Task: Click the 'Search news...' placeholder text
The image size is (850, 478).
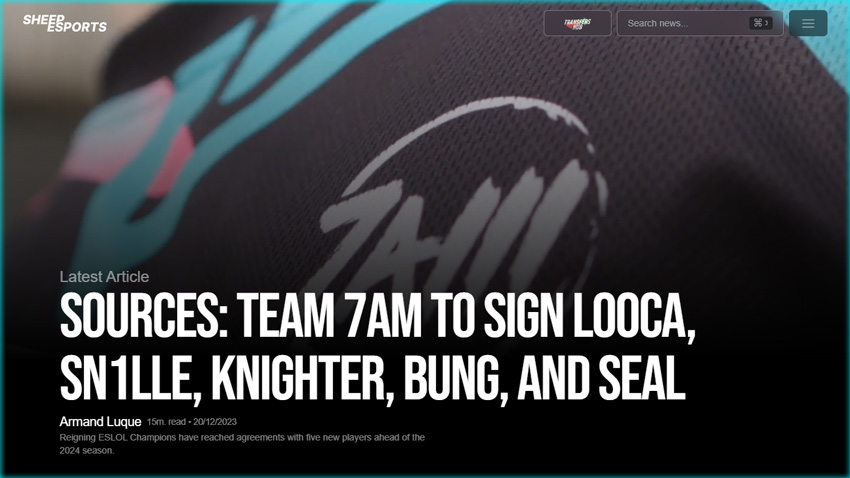Action: pos(658,23)
